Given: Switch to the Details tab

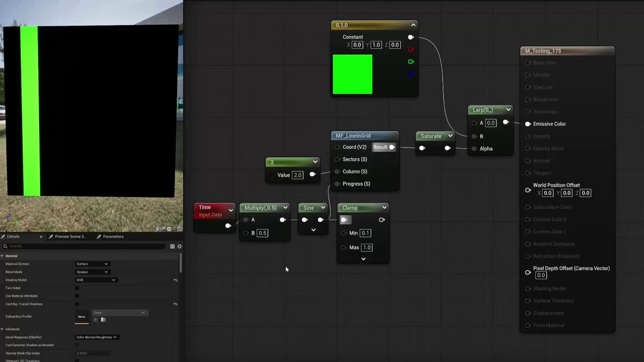Looking at the screenshot, I should (13, 237).
